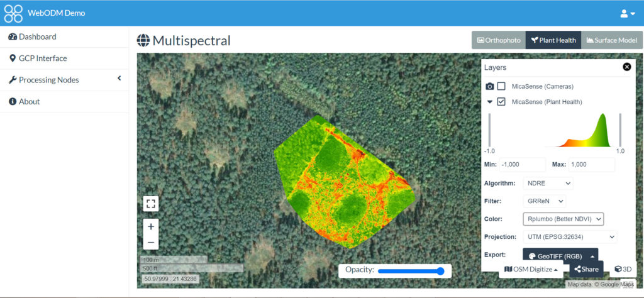The height and width of the screenshot is (298, 644).
Task: Open the Color map dropdown
Action: click(563, 219)
